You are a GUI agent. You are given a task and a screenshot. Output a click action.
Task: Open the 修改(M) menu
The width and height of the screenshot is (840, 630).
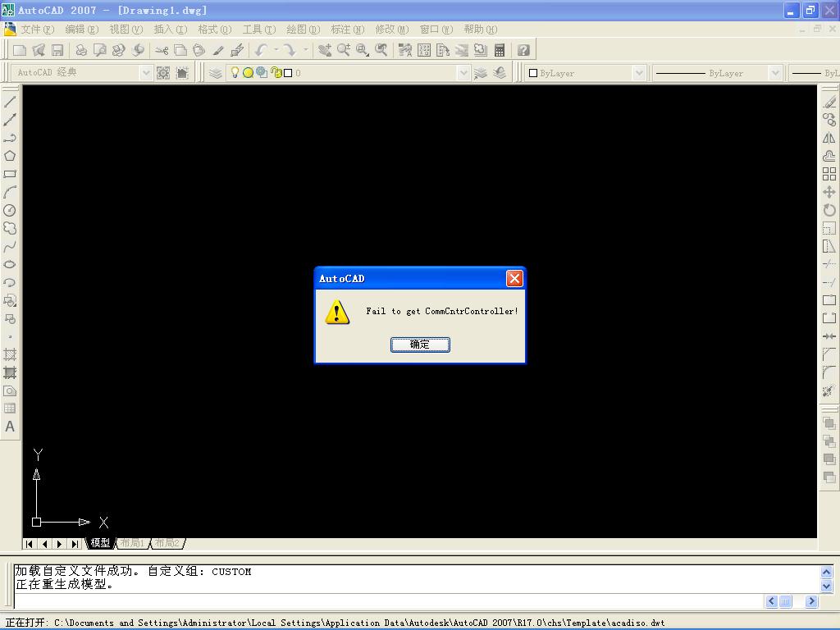pos(391,30)
